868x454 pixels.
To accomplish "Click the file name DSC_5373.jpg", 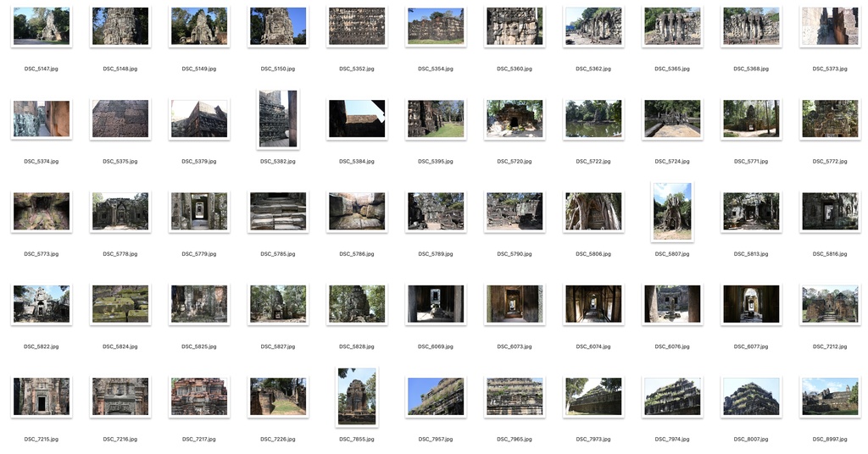I will tap(830, 69).
